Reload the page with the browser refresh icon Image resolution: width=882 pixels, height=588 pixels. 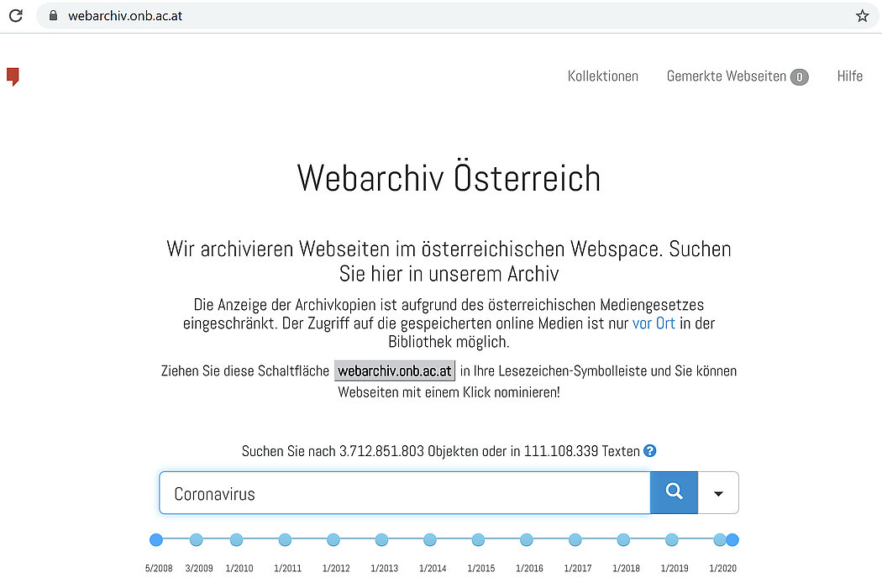(16, 15)
